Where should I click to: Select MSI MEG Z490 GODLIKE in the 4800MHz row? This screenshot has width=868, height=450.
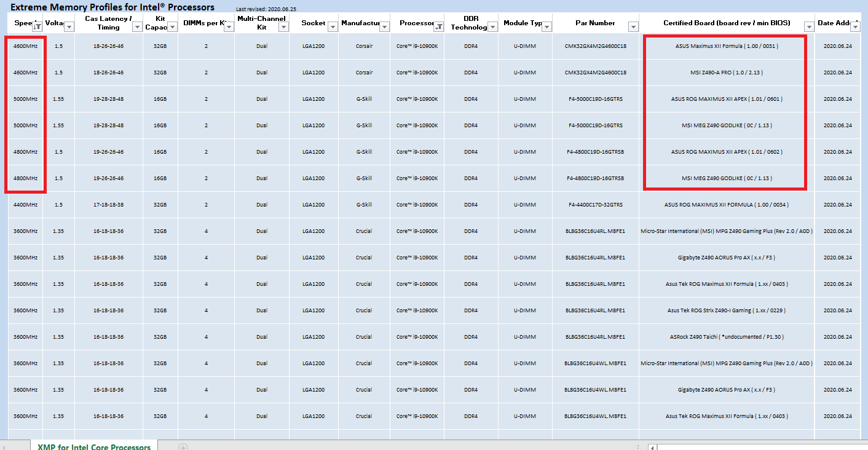click(x=727, y=178)
